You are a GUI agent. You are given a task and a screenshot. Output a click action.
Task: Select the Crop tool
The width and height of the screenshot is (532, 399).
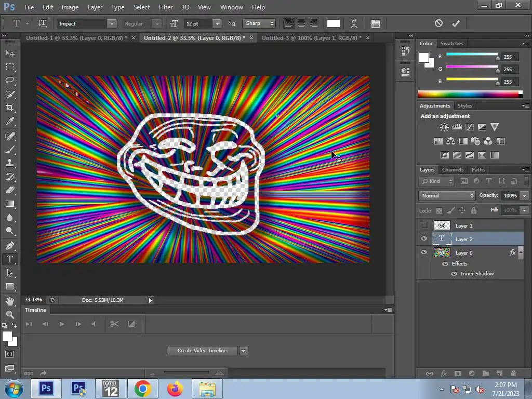click(10, 108)
